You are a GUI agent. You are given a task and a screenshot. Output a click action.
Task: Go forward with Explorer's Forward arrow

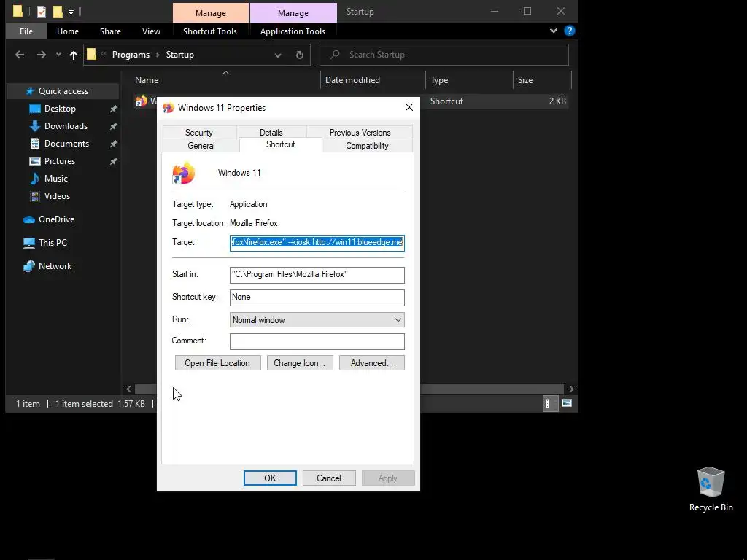pos(42,55)
